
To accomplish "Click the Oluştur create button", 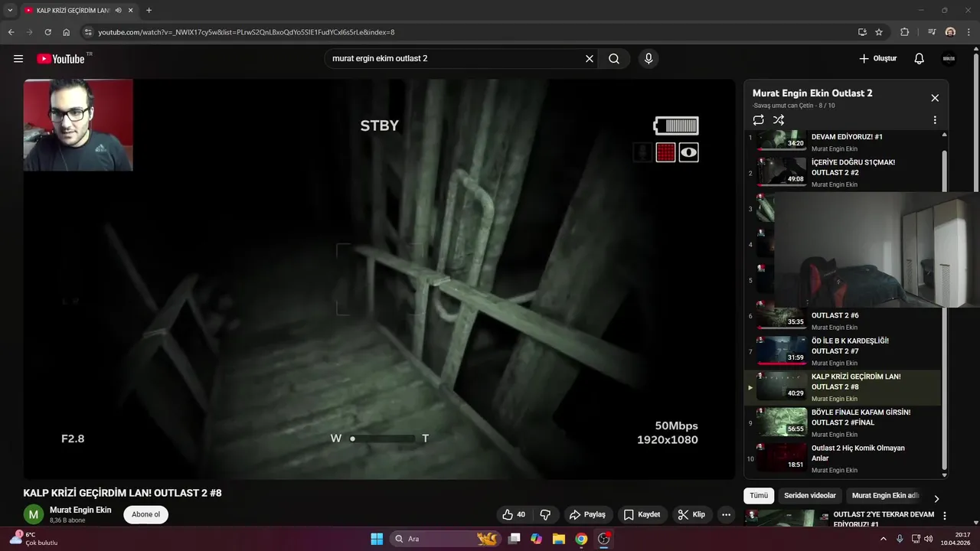I will click(x=877, y=59).
